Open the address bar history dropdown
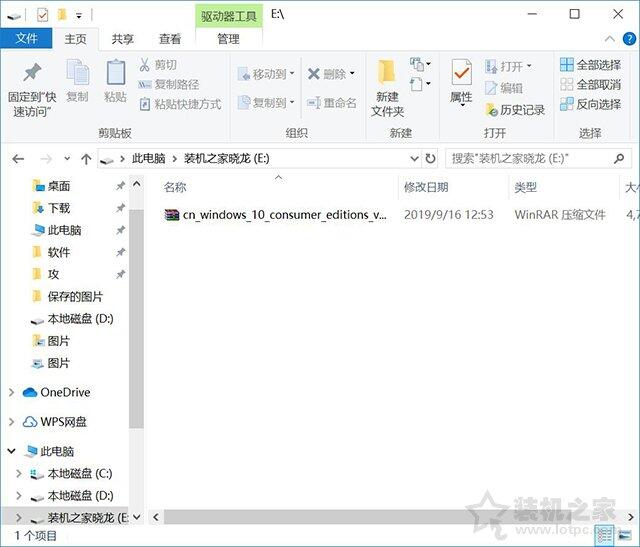Viewport: 640px width, 547px height. 414,158
